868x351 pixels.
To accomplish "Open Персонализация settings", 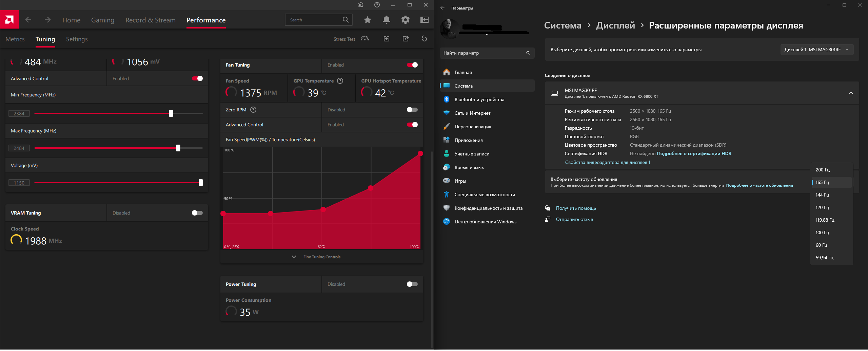I will pyautogui.click(x=487, y=127).
